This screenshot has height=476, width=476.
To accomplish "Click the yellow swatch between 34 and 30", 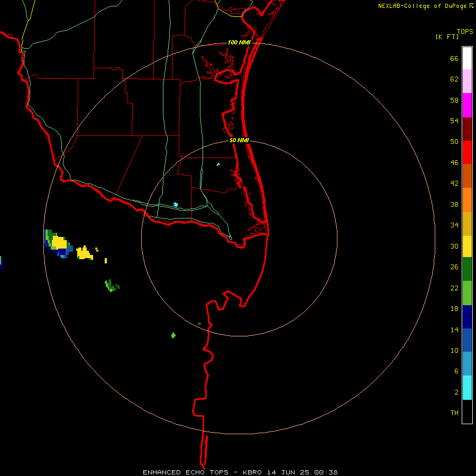I will point(467,246).
